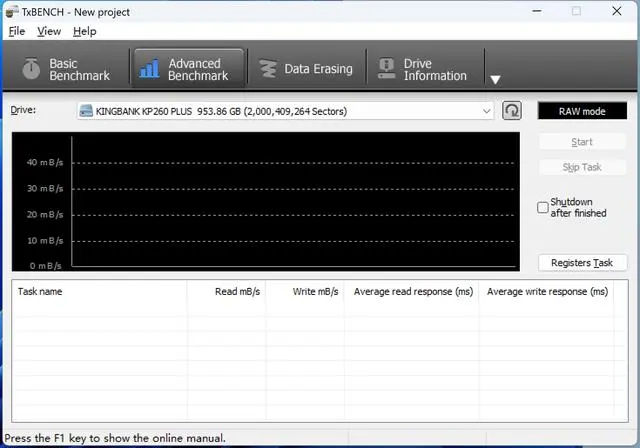Select the Advanced Benchmark tab
This screenshot has height=448, width=640.
click(x=189, y=69)
